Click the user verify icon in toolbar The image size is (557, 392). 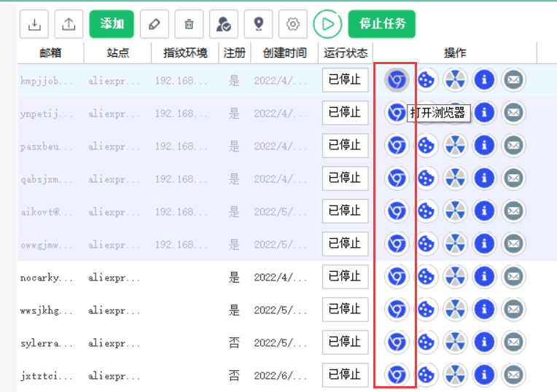[x=223, y=24]
